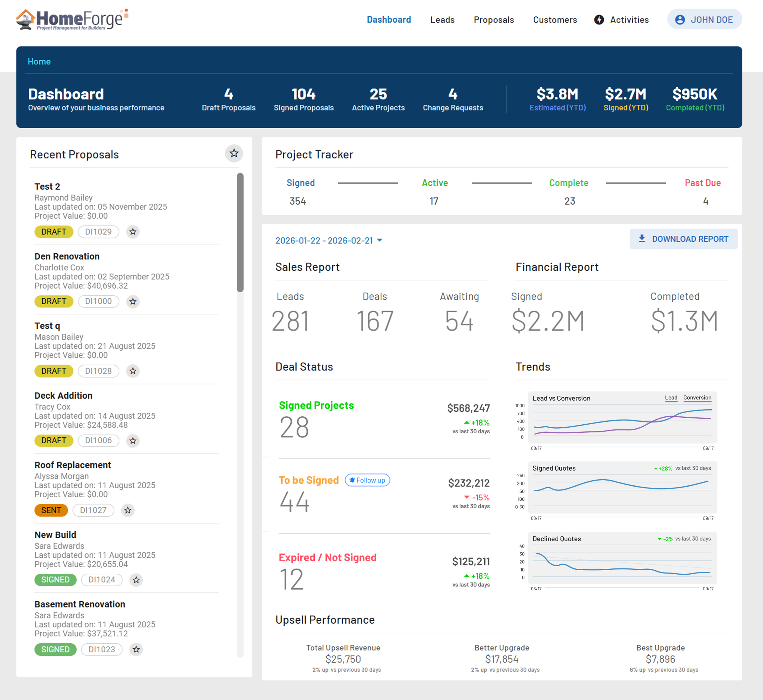The width and height of the screenshot is (763, 700).
Task: Click the date range caret arrow
Action: point(380,240)
